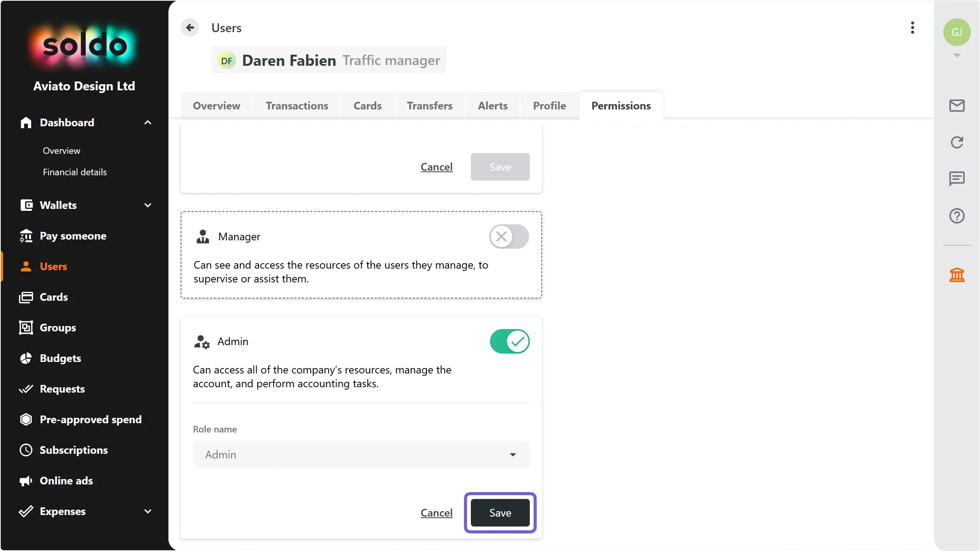This screenshot has width=980, height=551.
Task: Collapse the Dashboard sidebar section
Action: click(148, 122)
